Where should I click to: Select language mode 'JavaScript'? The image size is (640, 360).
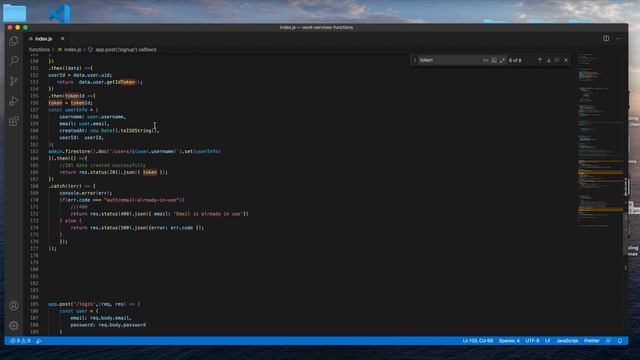[x=567, y=340]
